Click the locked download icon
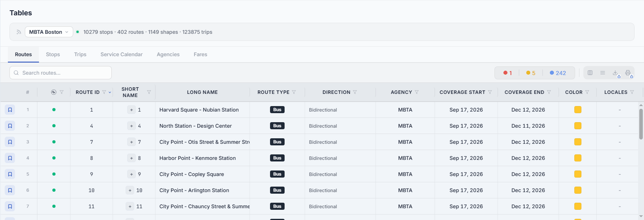The image size is (644, 220). point(616,73)
